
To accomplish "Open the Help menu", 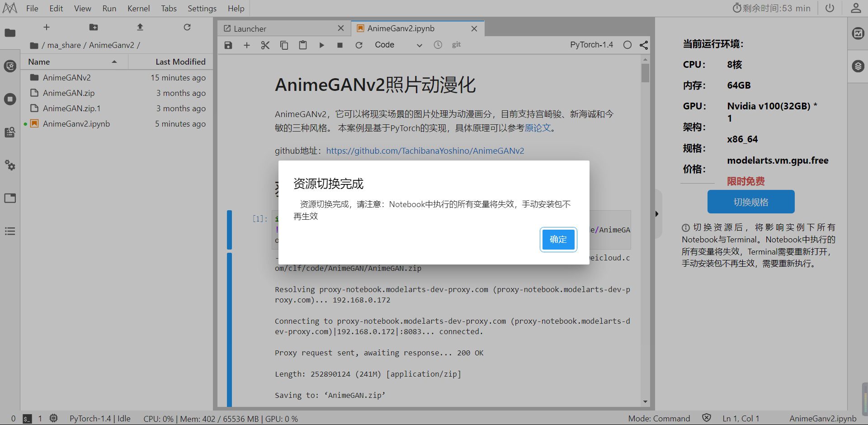I will (236, 8).
